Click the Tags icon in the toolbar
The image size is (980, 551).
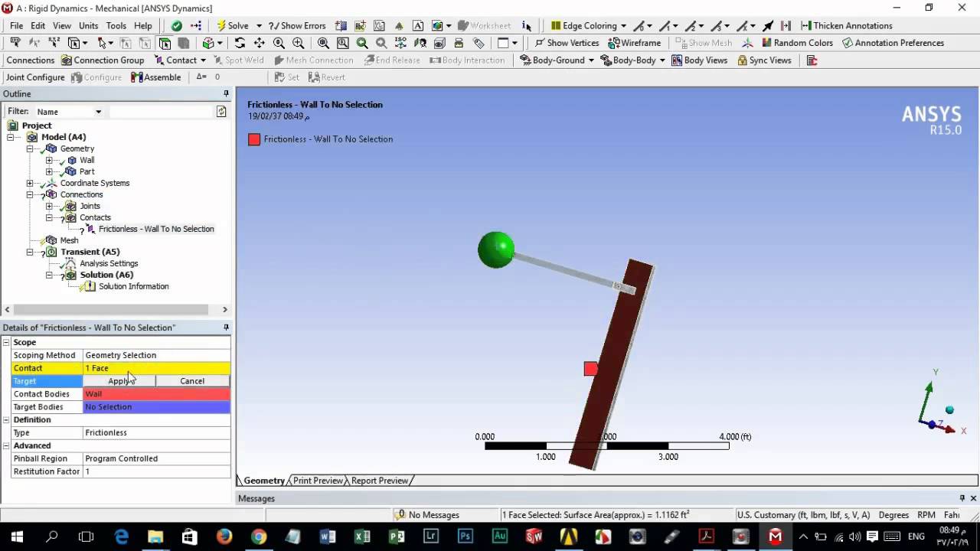(x=479, y=43)
